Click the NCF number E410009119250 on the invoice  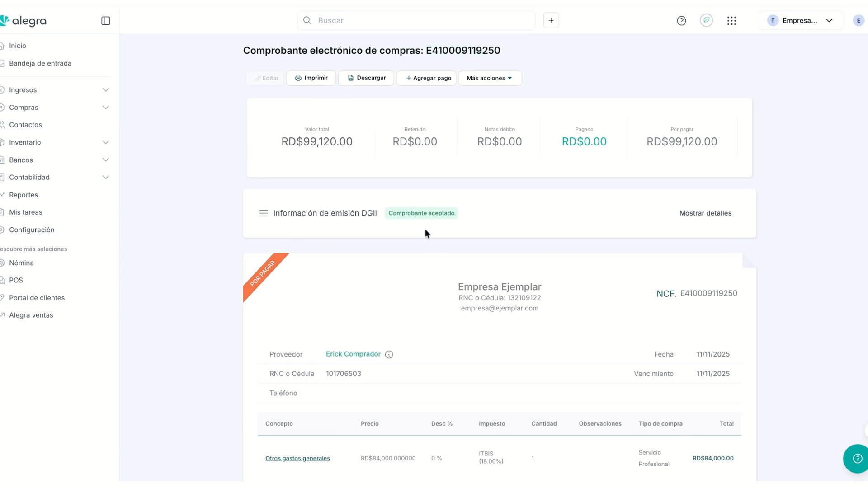click(708, 293)
